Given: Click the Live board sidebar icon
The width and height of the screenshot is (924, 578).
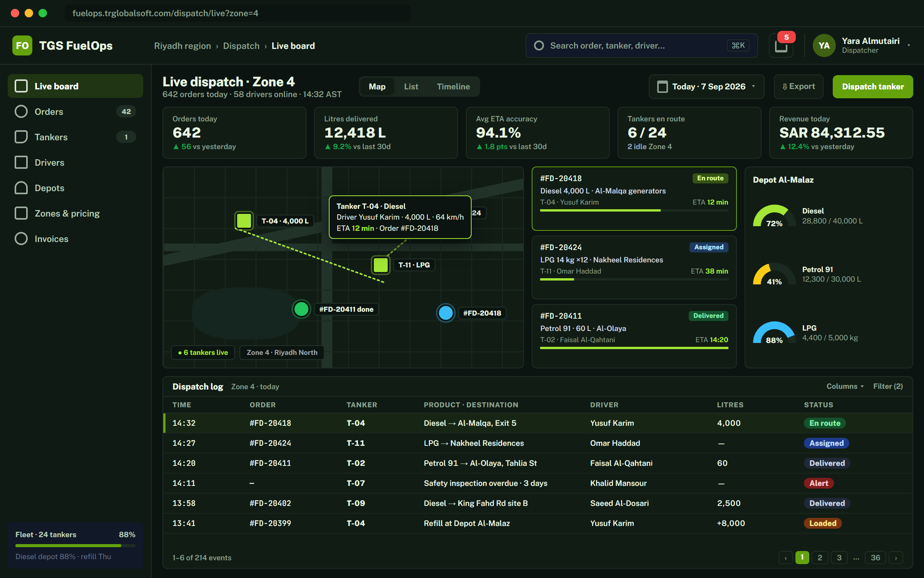Looking at the screenshot, I should tap(21, 86).
